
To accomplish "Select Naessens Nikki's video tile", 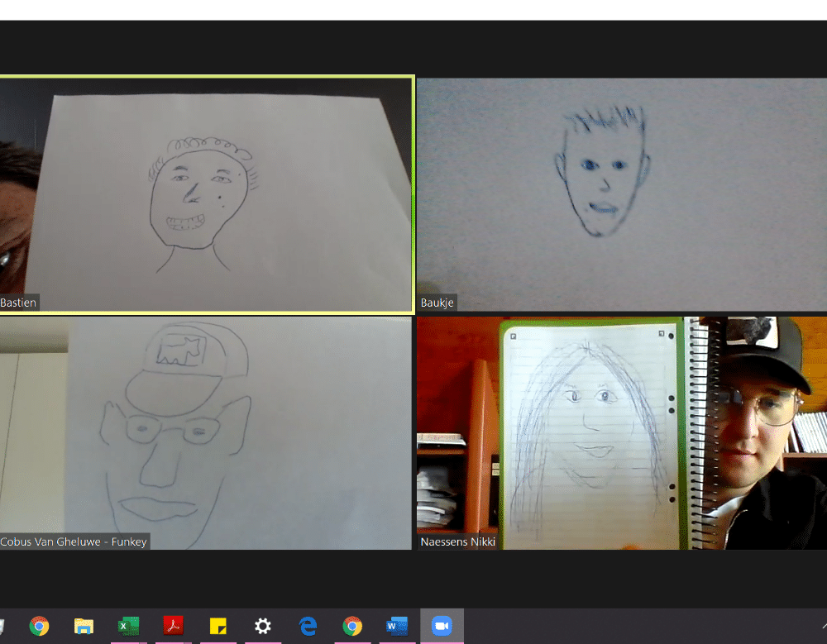I will (621, 433).
